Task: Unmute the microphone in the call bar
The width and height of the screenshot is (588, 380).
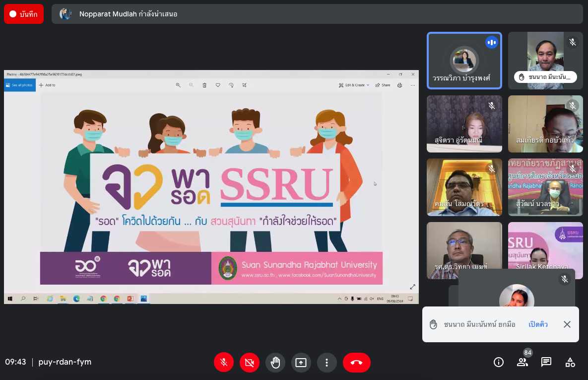Action: (x=224, y=363)
